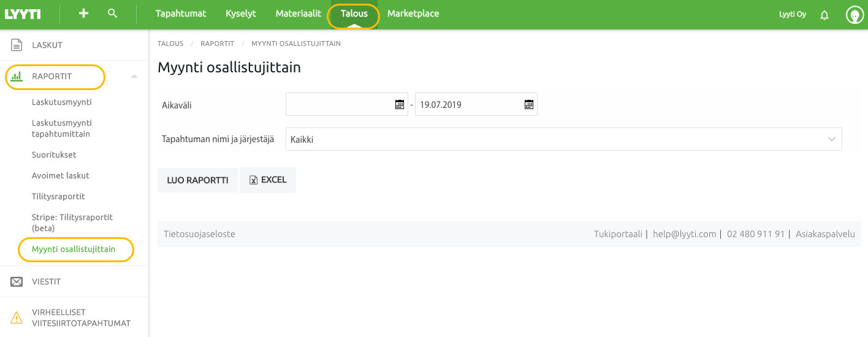Open the Tietosuojaseloste link
868x337 pixels.
(200, 234)
